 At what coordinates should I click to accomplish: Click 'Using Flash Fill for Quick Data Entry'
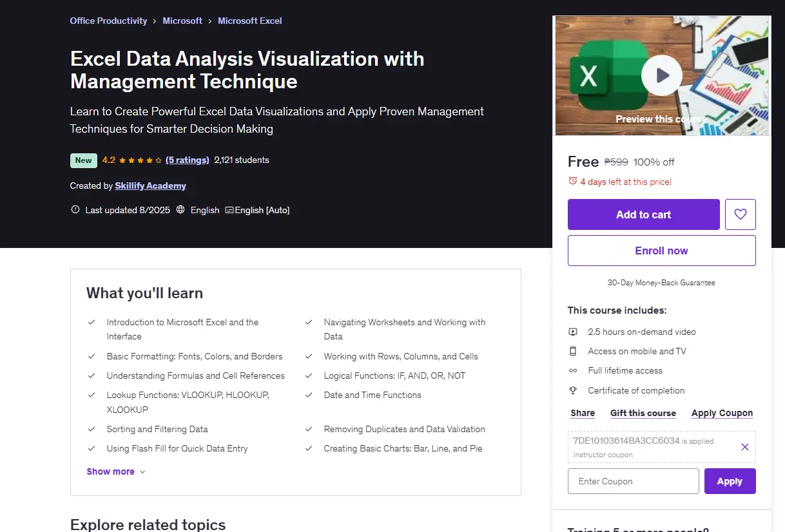coord(177,448)
